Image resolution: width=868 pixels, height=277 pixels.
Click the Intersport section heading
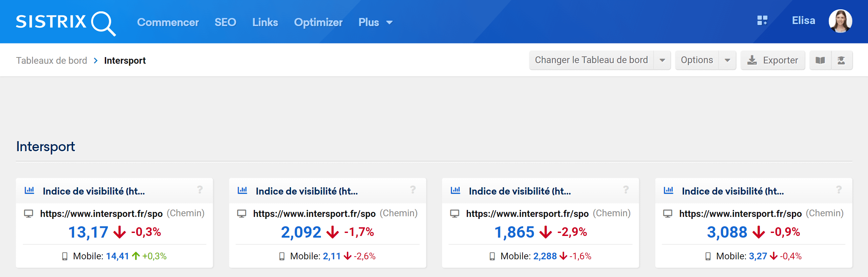point(45,147)
